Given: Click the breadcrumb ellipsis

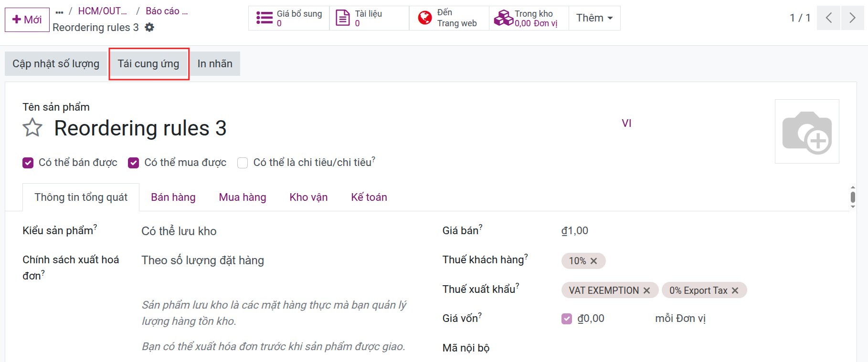Looking at the screenshot, I should coord(59,12).
